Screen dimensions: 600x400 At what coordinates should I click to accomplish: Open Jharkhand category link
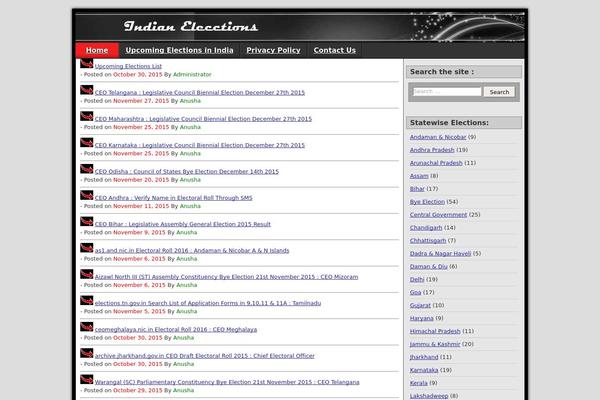pos(424,357)
